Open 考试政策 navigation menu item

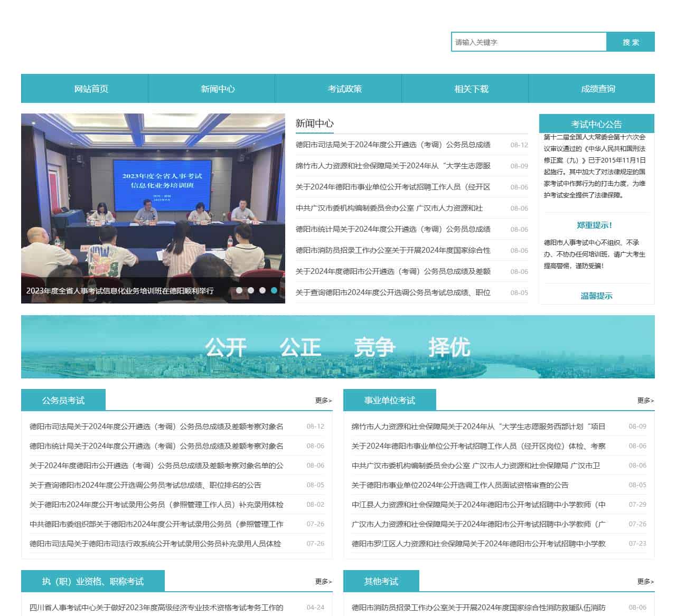point(344,89)
